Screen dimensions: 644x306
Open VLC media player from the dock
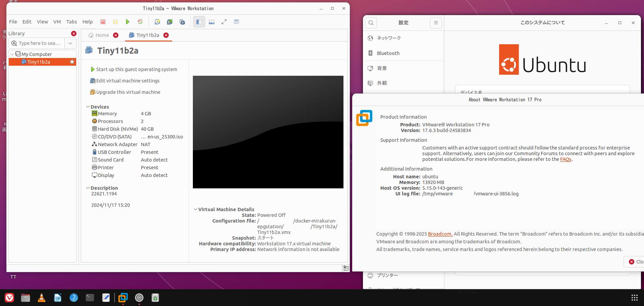click(42, 298)
